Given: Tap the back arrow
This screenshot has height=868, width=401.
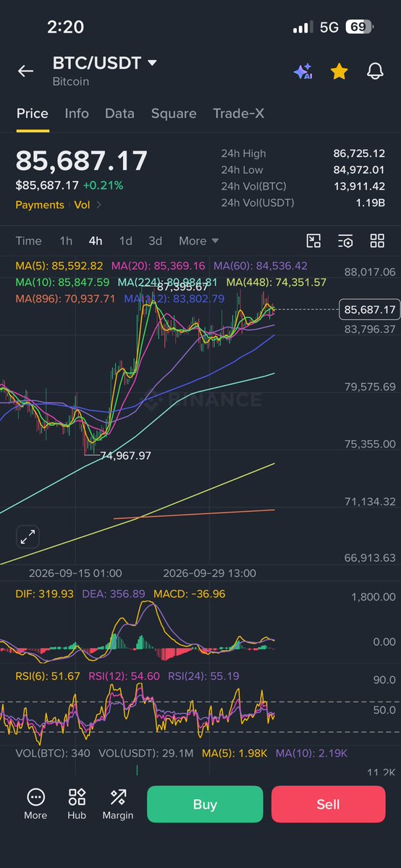Looking at the screenshot, I should point(25,71).
